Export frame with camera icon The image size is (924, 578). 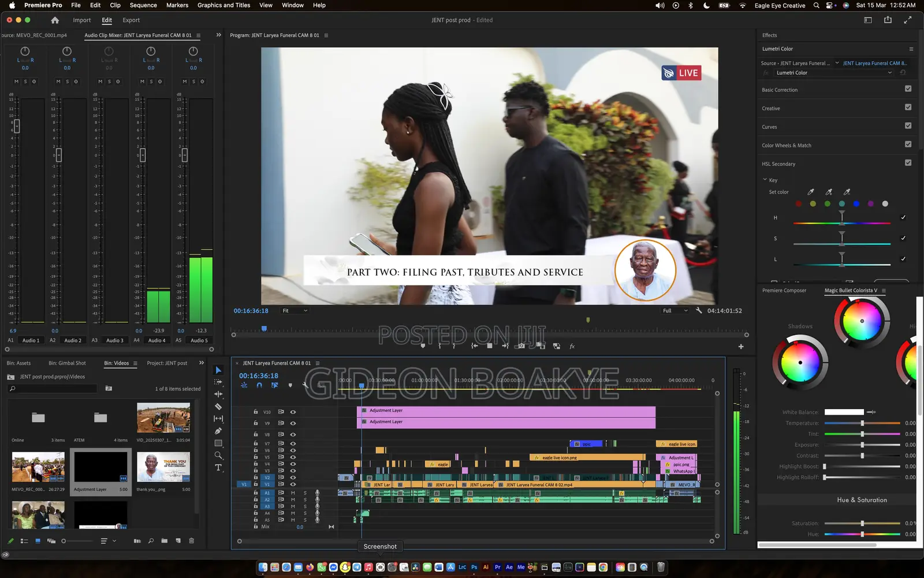pyautogui.click(x=521, y=346)
